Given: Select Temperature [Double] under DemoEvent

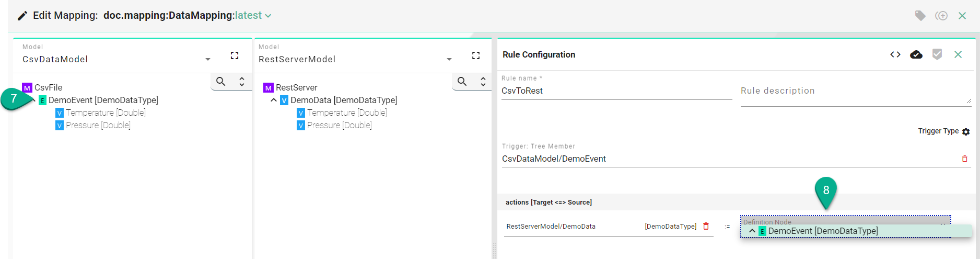Looking at the screenshot, I should pos(105,112).
